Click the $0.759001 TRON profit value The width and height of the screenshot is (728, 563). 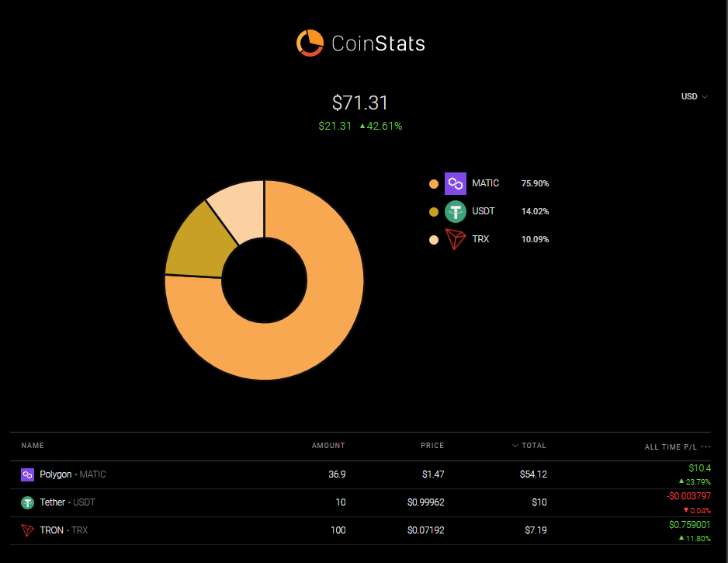pyautogui.click(x=689, y=524)
